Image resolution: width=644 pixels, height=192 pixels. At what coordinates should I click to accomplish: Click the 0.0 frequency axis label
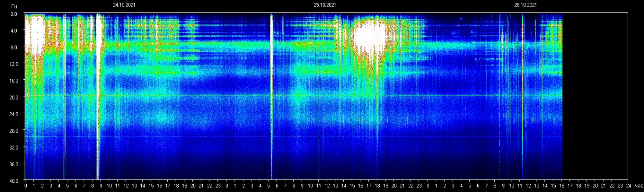click(x=14, y=14)
